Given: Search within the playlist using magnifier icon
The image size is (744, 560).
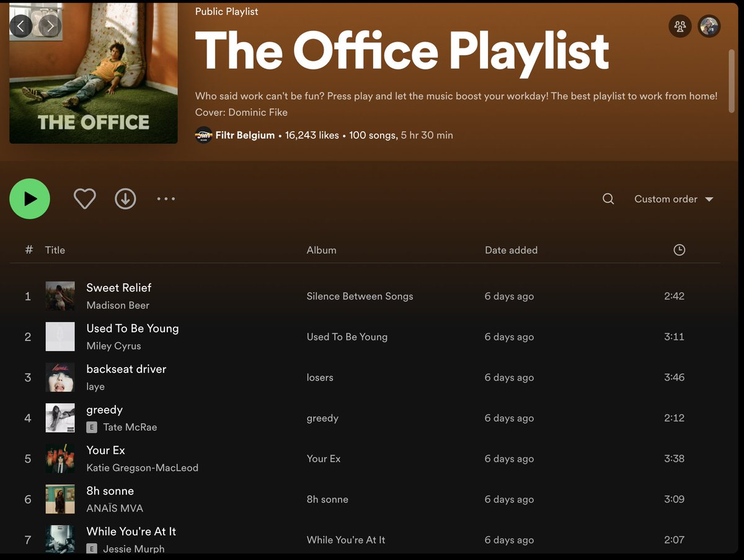Looking at the screenshot, I should click(x=608, y=199).
